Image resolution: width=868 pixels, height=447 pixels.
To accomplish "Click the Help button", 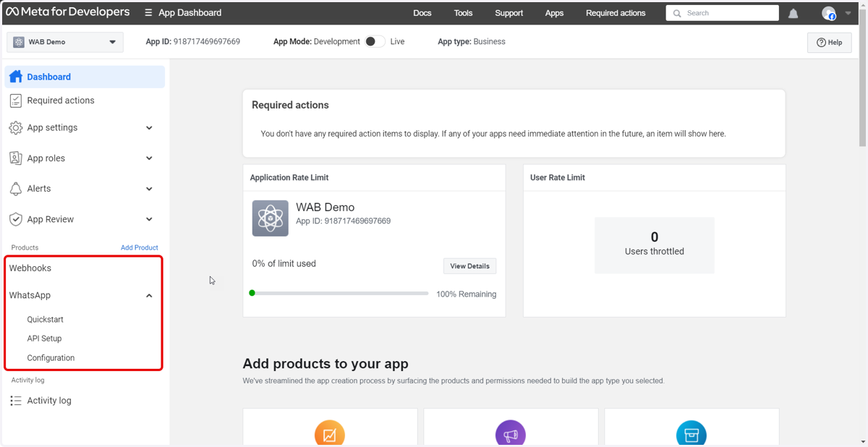I will [830, 43].
